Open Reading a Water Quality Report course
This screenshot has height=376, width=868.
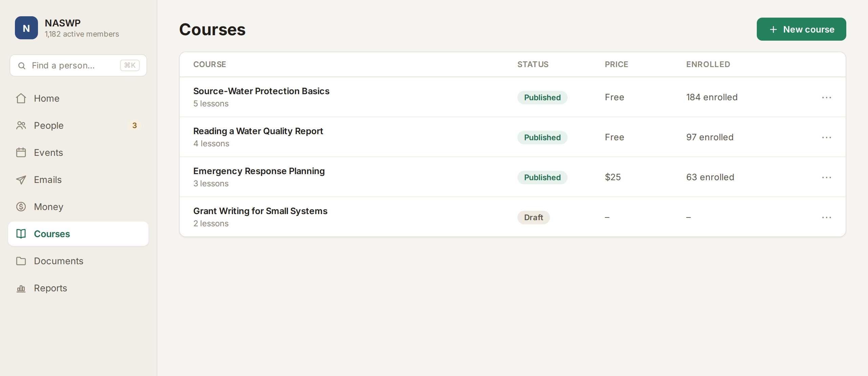(258, 131)
